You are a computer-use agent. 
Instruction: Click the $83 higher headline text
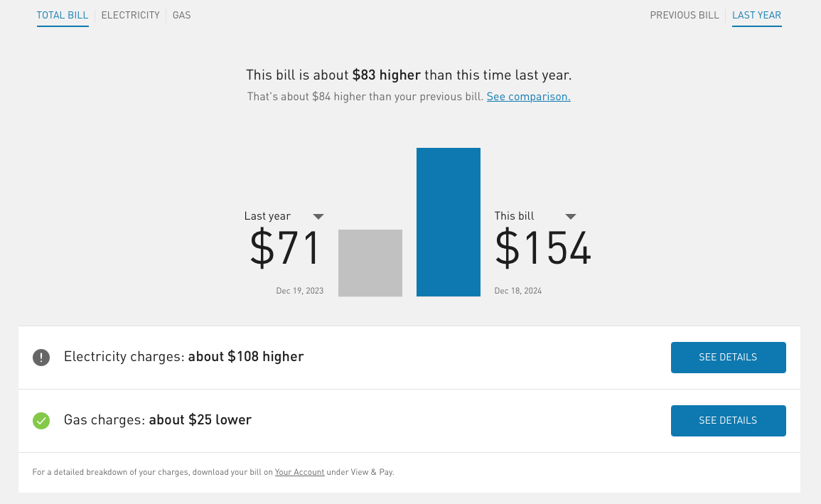(386, 75)
